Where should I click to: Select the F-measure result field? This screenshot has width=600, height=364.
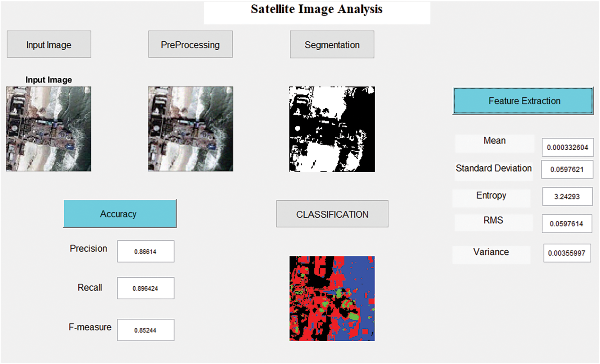(x=145, y=330)
